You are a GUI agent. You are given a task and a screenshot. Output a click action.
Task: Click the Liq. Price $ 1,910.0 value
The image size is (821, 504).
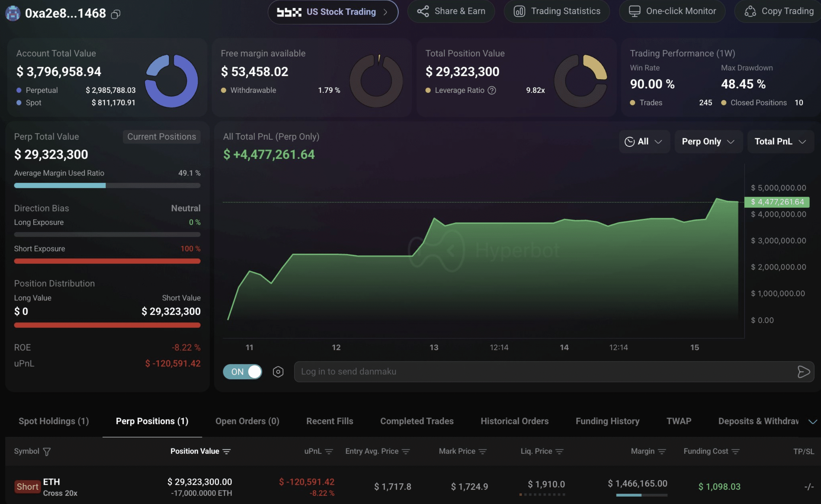[546, 484]
